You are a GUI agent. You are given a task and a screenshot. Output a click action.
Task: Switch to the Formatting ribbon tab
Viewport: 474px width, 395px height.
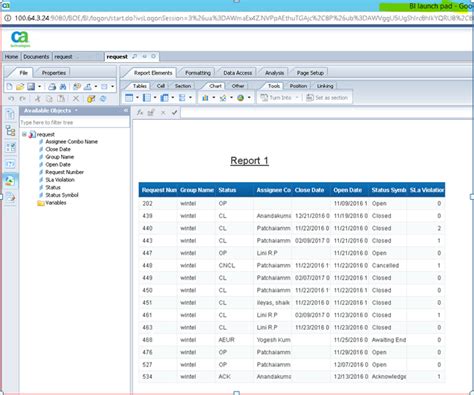coord(198,73)
